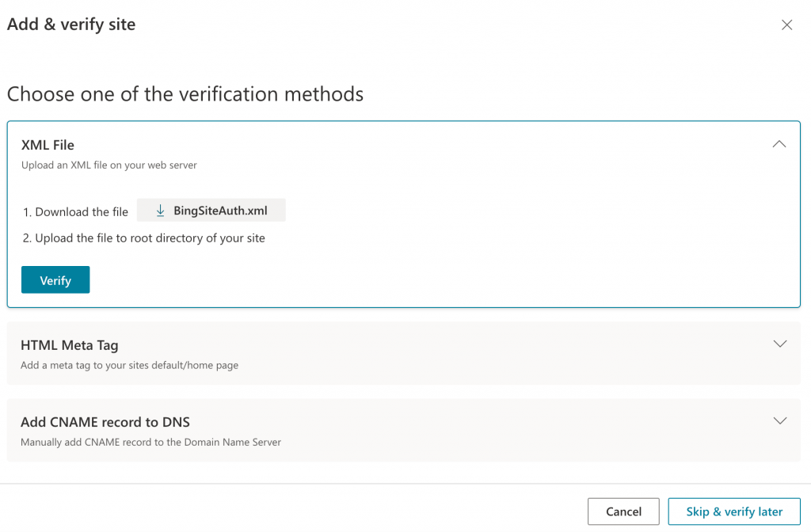Click the 'Add & verify site' title

pyautogui.click(x=71, y=25)
